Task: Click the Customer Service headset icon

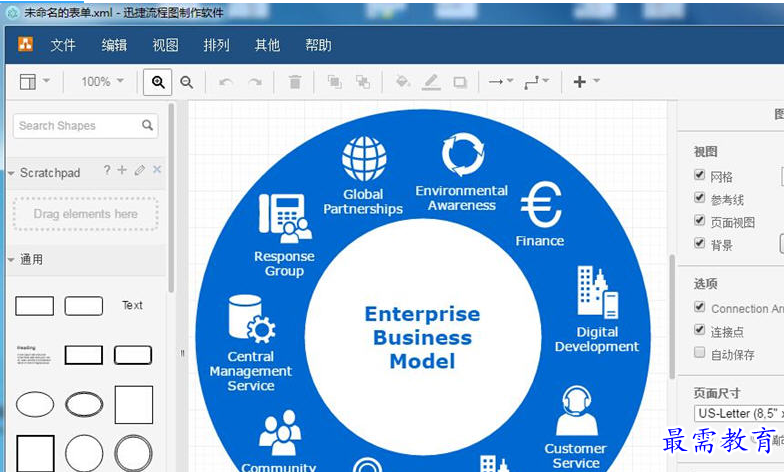Action: pos(576,411)
